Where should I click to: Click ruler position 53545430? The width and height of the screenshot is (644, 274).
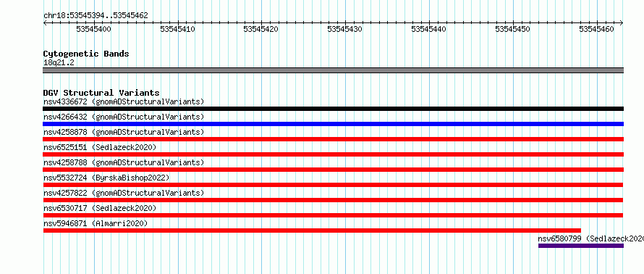(345, 29)
